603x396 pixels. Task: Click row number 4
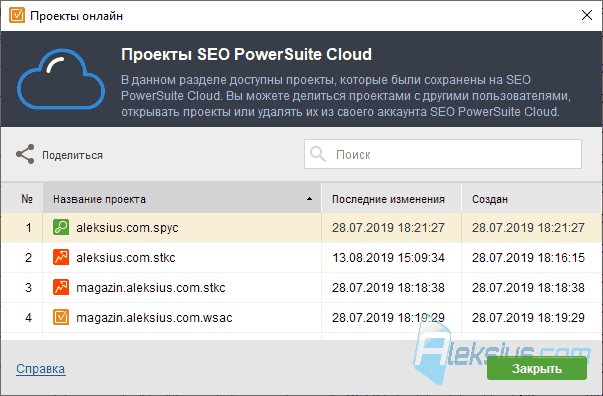[x=28, y=318]
